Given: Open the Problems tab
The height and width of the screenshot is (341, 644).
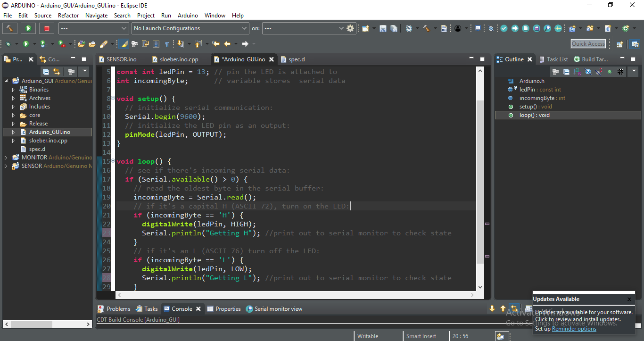Looking at the screenshot, I should 114,309.
